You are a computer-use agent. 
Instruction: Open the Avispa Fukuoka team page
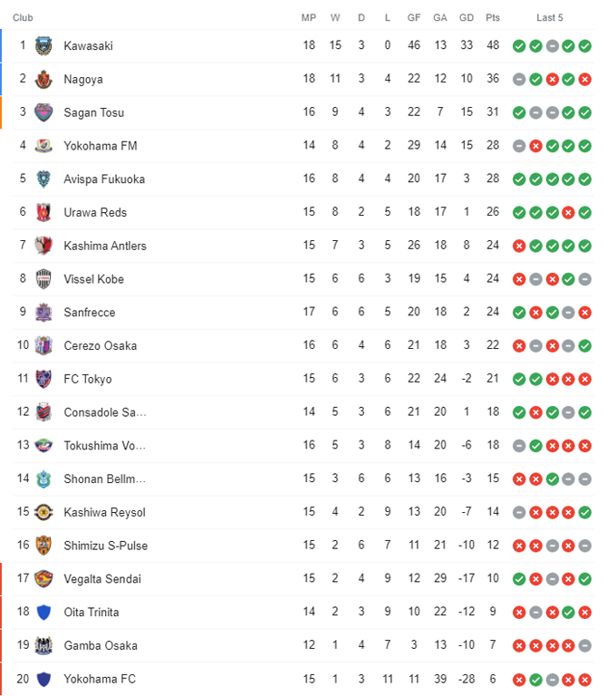104,179
